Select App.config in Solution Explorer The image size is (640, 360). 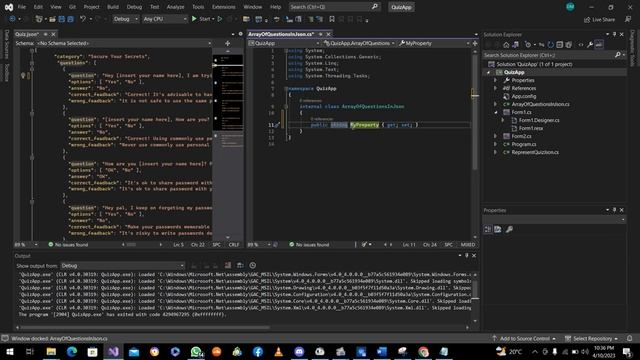[x=524, y=96]
